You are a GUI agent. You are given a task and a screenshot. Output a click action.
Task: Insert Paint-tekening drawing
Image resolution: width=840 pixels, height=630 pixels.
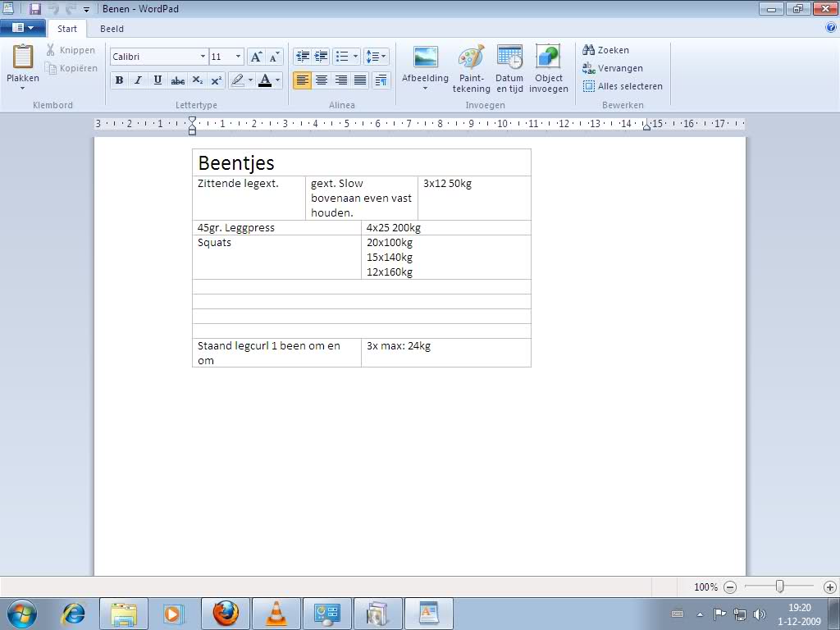(471, 69)
